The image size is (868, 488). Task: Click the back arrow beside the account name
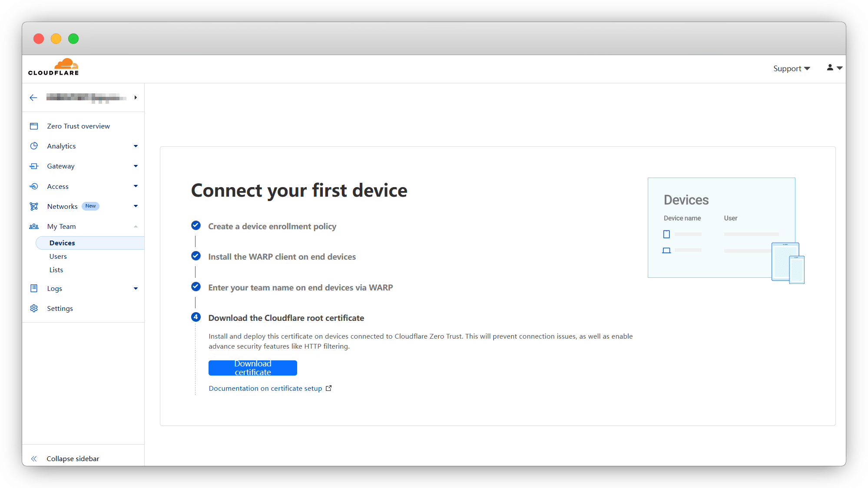[33, 98]
